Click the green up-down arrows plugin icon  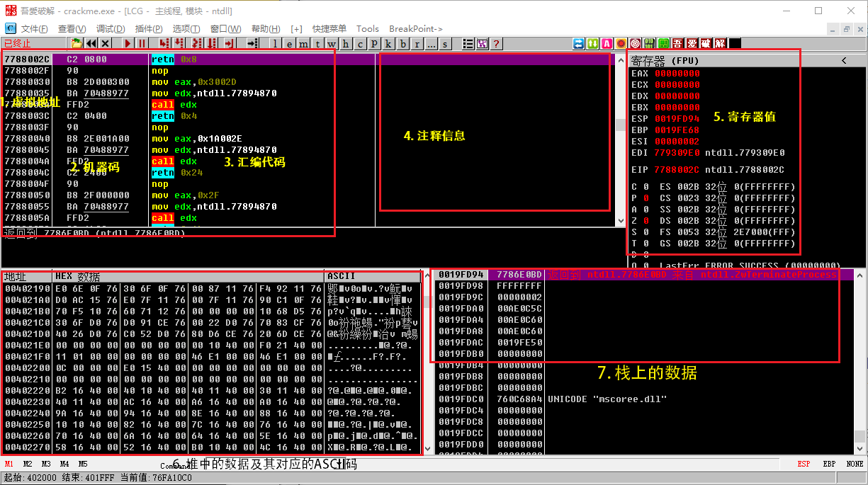[x=592, y=44]
